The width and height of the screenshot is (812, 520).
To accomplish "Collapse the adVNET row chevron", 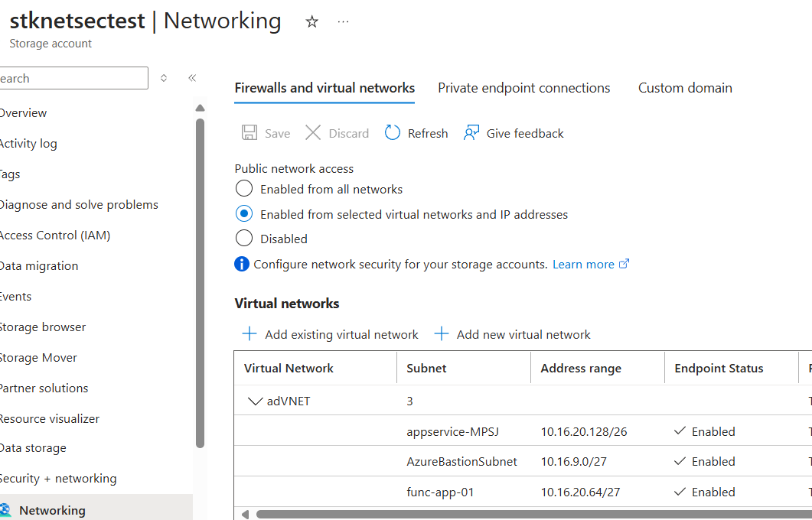I will pyautogui.click(x=256, y=401).
